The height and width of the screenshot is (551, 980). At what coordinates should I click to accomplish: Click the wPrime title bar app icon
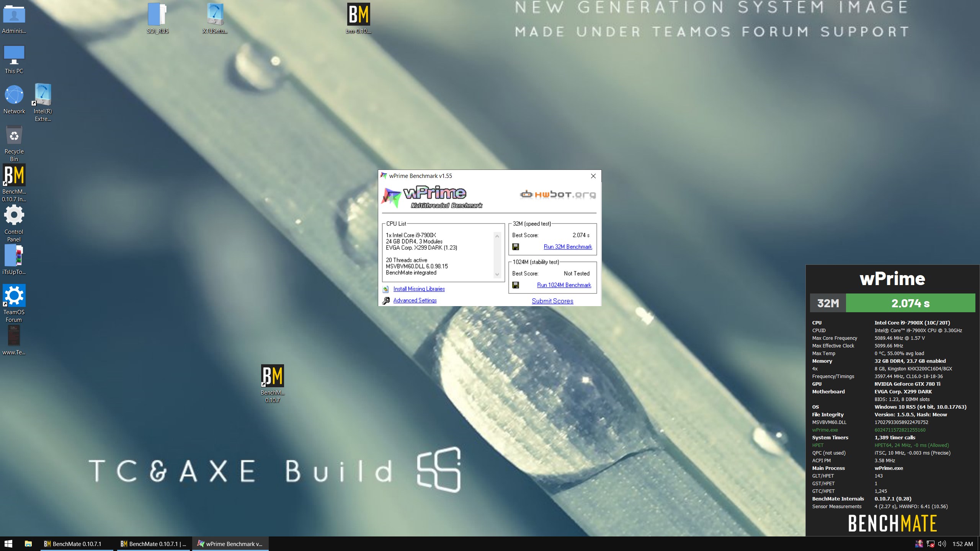(x=384, y=176)
